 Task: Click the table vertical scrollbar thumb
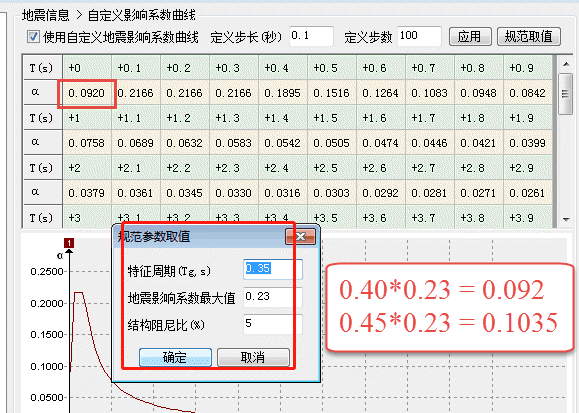coord(565,94)
